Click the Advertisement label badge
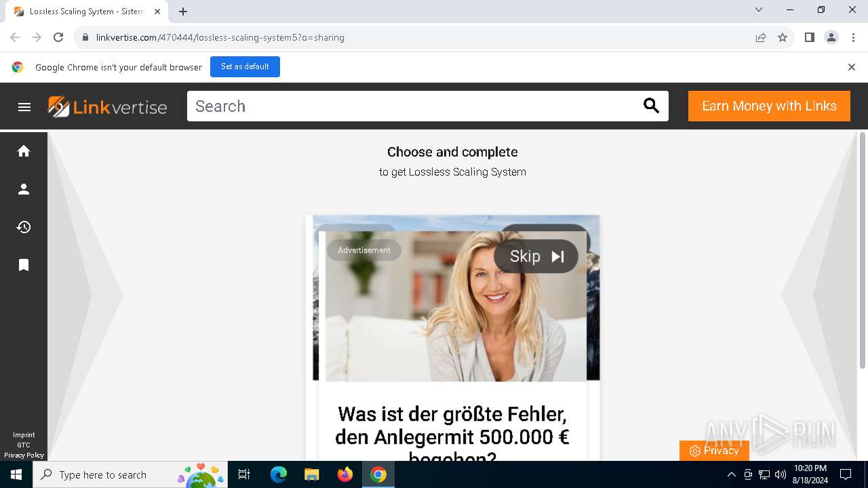The width and height of the screenshot is (868, 488). tap(364, 250)
